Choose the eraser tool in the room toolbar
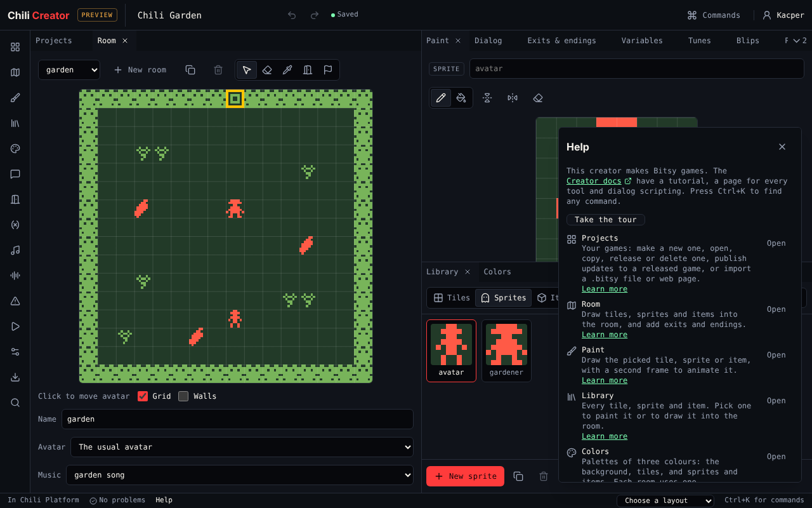Viewport: 812px width, 508px height. [267, 70]
